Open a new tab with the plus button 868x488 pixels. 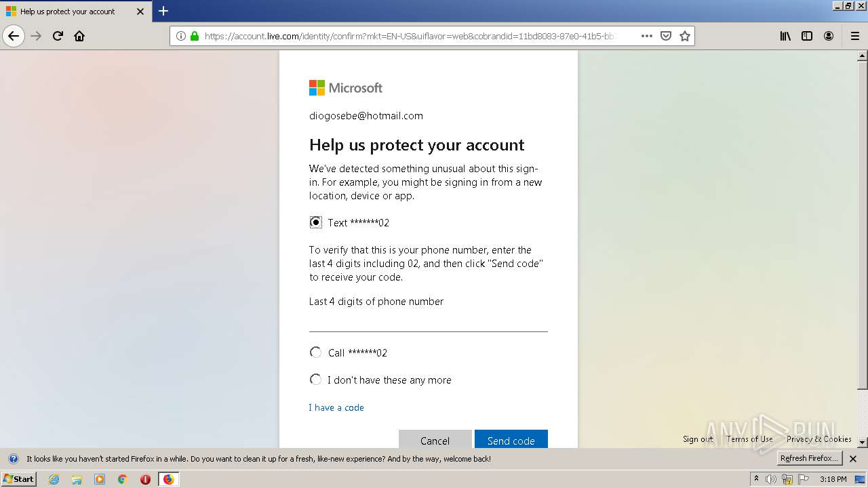163,11
